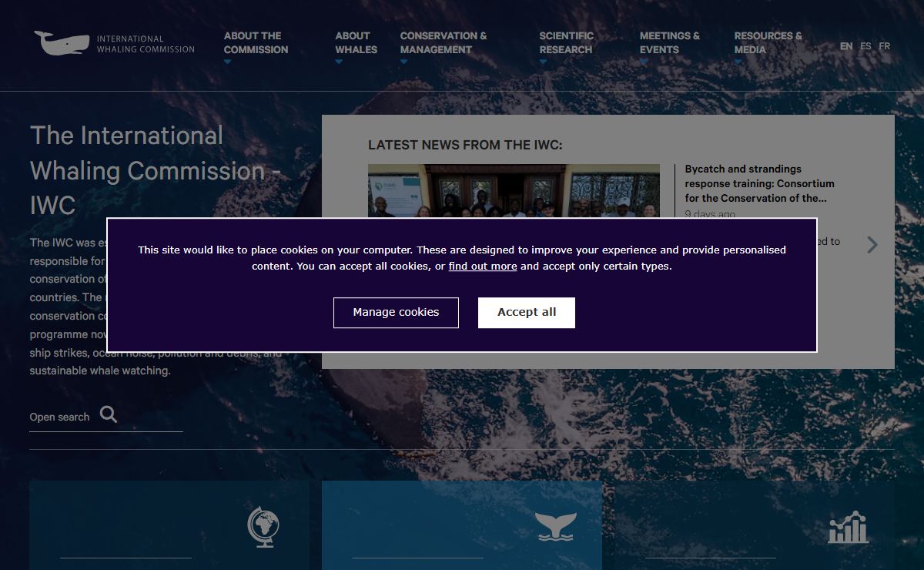Open Conservation & Management menu
This screenshot has width=924, height=570.
[x=444, y=42]
